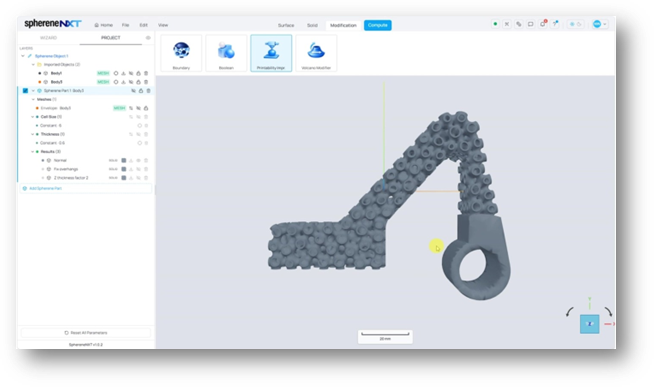The height and width of the screenshot is (388, 654).
Task: Download Body5 using its export icon
Action: (123, 82)
